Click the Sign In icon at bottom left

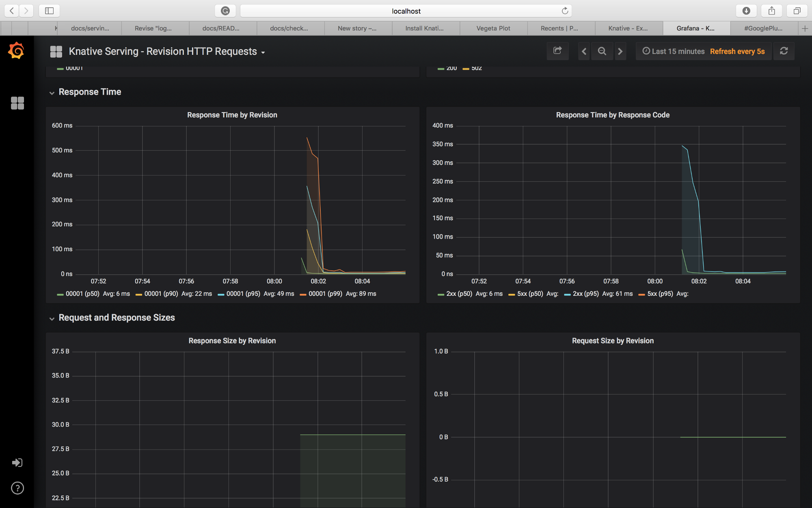click(x=17, y=462)
